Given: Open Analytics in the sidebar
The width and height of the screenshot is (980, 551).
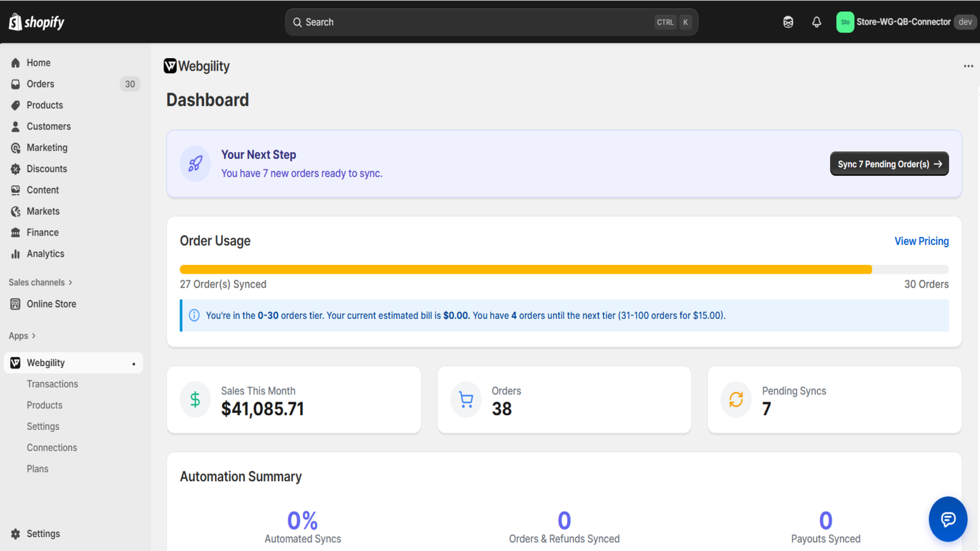Looking at the screenshot, I should [x=45, y=253].
